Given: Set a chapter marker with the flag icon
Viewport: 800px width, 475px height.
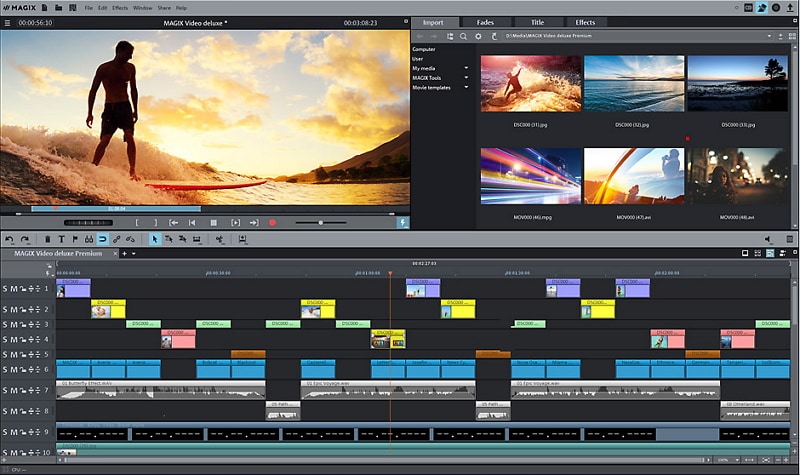Looking at the screenshot, I should pyautogui.click(x=75, y=239).
